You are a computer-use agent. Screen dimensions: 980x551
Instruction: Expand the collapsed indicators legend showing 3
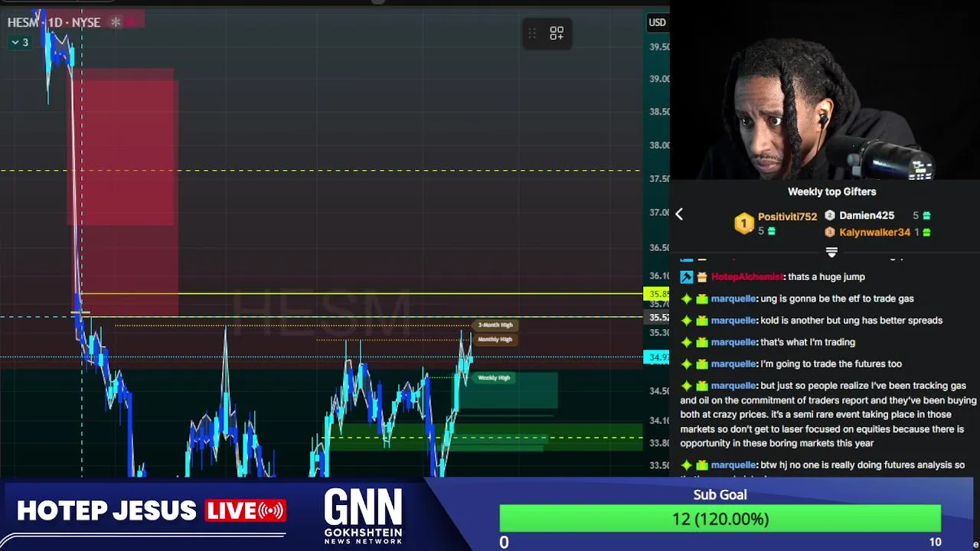(19, 42)
